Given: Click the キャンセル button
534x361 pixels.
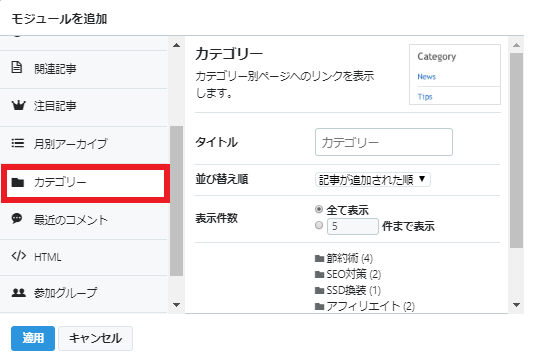Looking at the screenshot, I should click(95, 338).
